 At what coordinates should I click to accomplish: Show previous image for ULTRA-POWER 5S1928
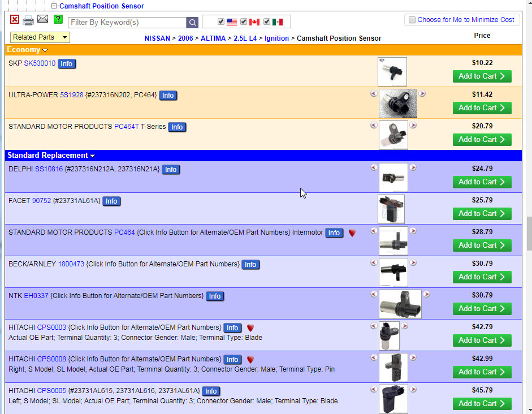374,93
